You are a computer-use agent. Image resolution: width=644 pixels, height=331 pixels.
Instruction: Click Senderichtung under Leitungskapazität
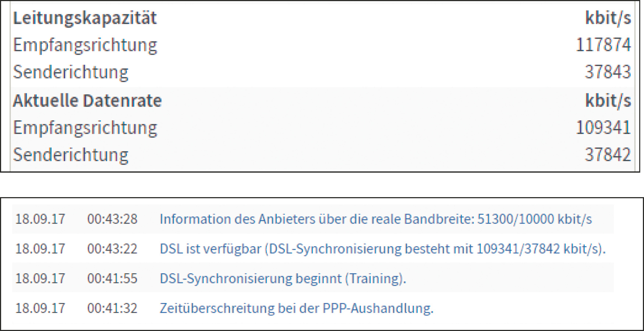(71, 72)
